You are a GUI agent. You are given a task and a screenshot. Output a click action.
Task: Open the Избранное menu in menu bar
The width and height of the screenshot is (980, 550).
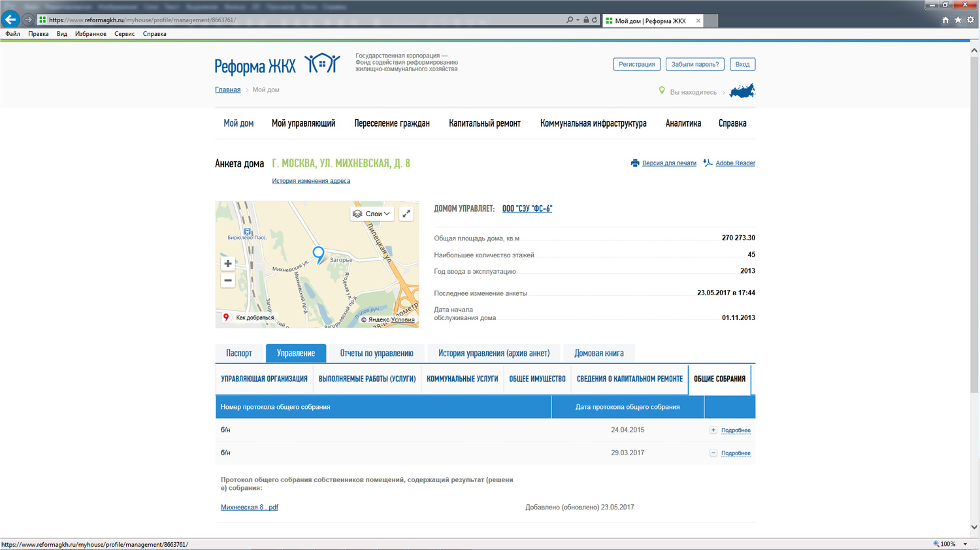tap(90, 34)
